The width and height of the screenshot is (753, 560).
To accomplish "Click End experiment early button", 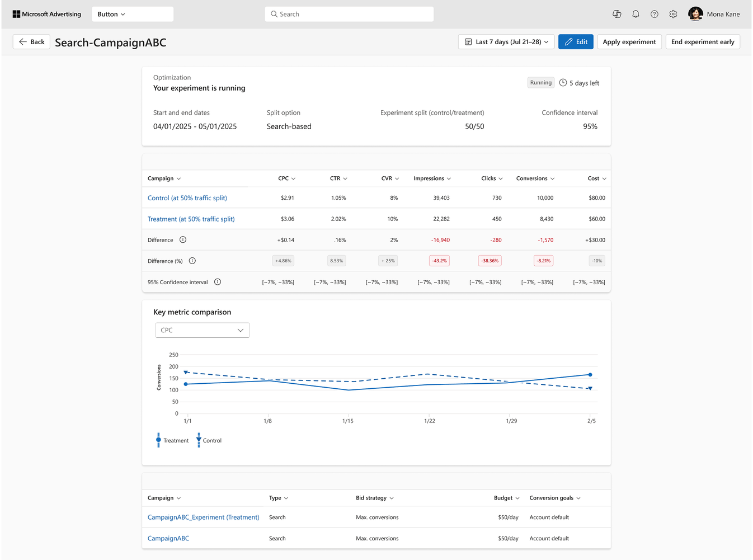I will click(x=703, y=42).
